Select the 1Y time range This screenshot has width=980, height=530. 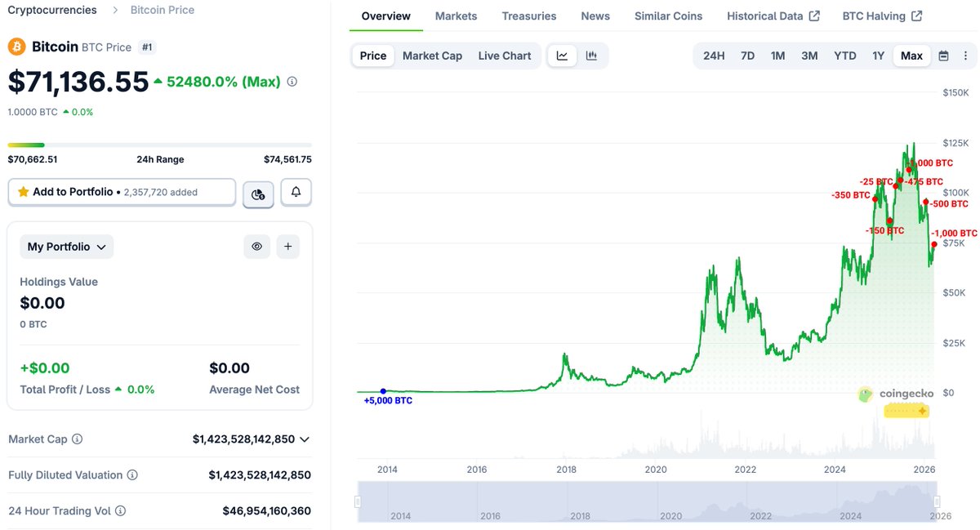pos(876,56)
